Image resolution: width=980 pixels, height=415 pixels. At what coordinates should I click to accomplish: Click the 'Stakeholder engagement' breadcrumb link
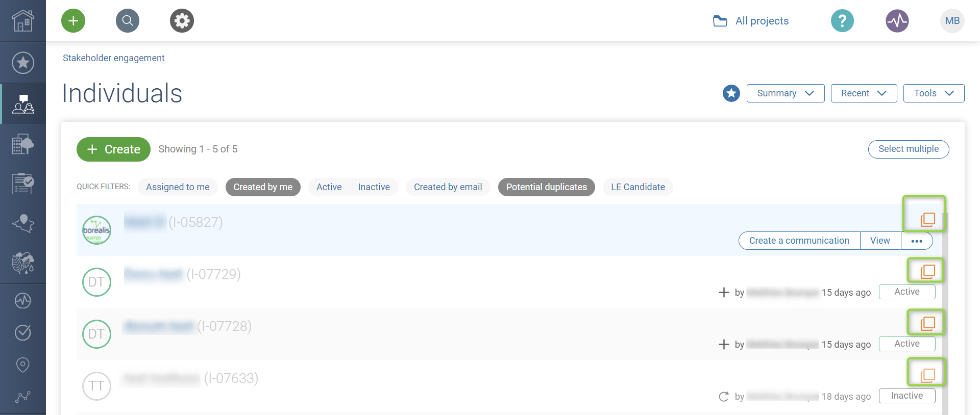point(113,58)
